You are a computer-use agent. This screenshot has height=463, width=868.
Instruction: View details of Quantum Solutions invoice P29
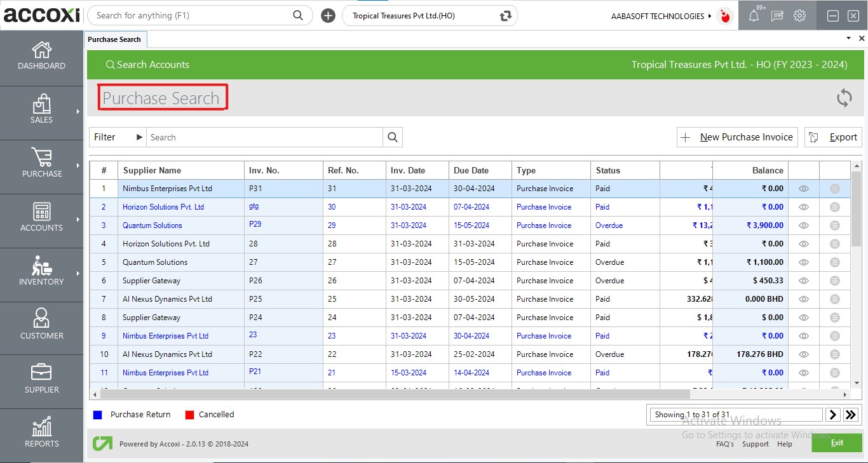[x=803, y=225]
